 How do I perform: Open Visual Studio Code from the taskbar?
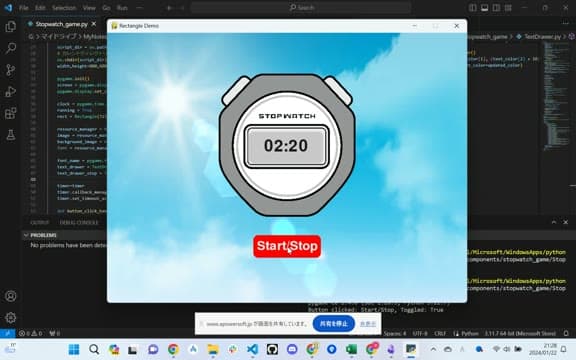point(252,349)
